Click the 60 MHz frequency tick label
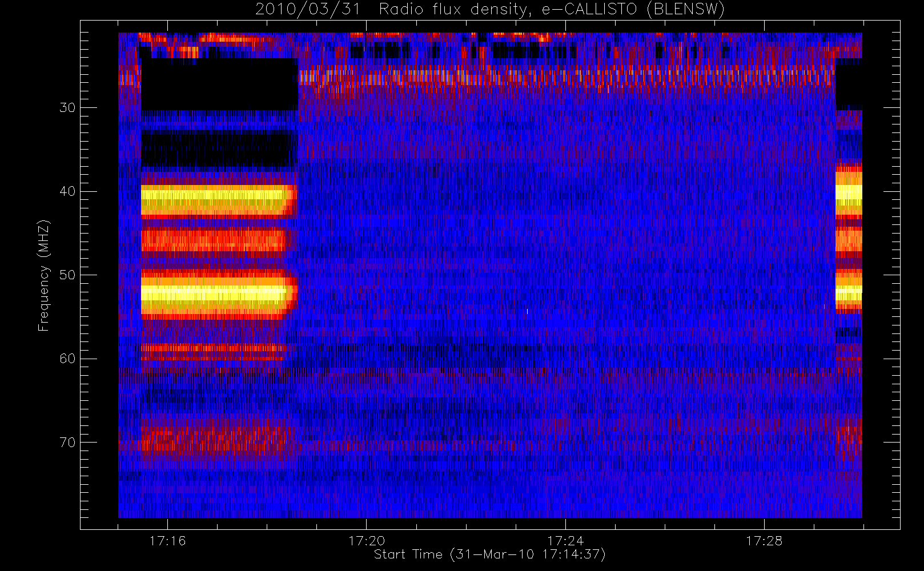Image resolution: width=924 pixels, height=571 pixels. pyautogui.click(x=67, y=359)
